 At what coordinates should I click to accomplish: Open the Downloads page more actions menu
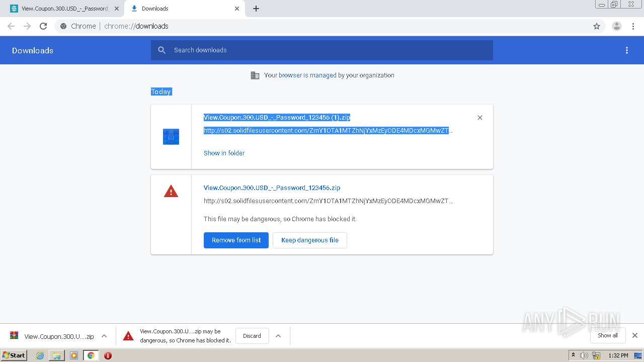click(627, 50)
